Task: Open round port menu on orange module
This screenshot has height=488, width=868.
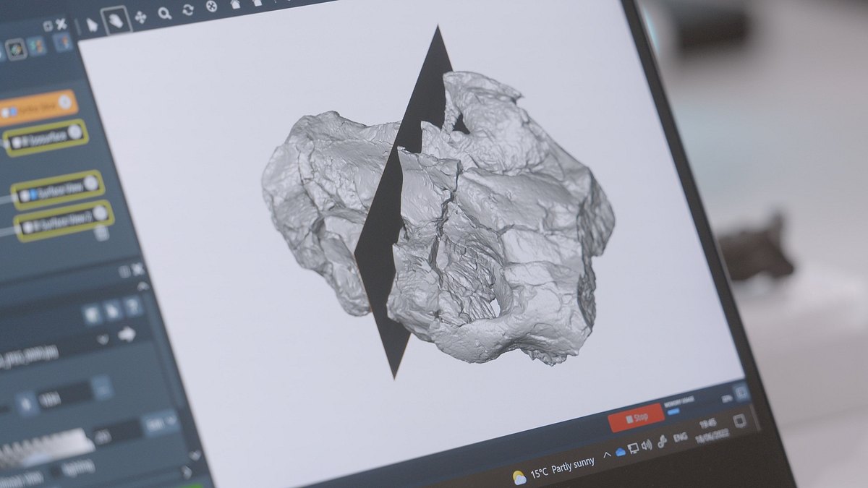Action: tap(65, 103)
